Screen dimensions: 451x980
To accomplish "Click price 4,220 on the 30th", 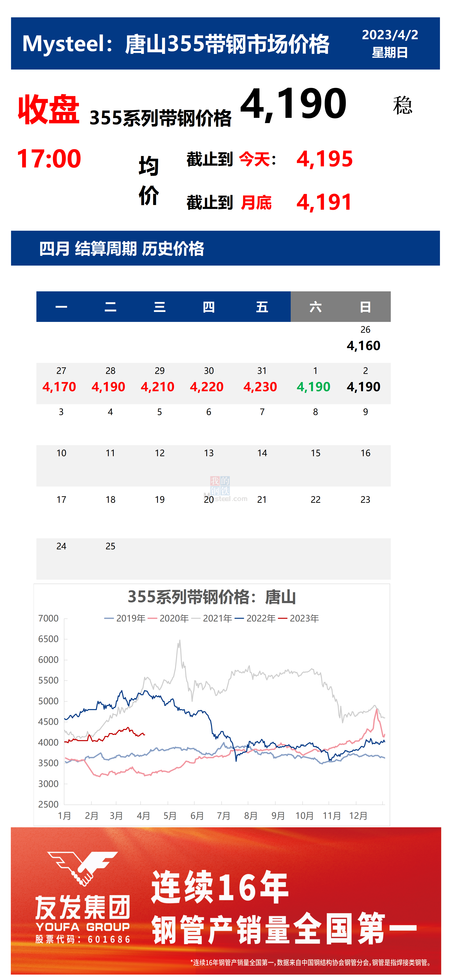I will [x=206, y=387].
